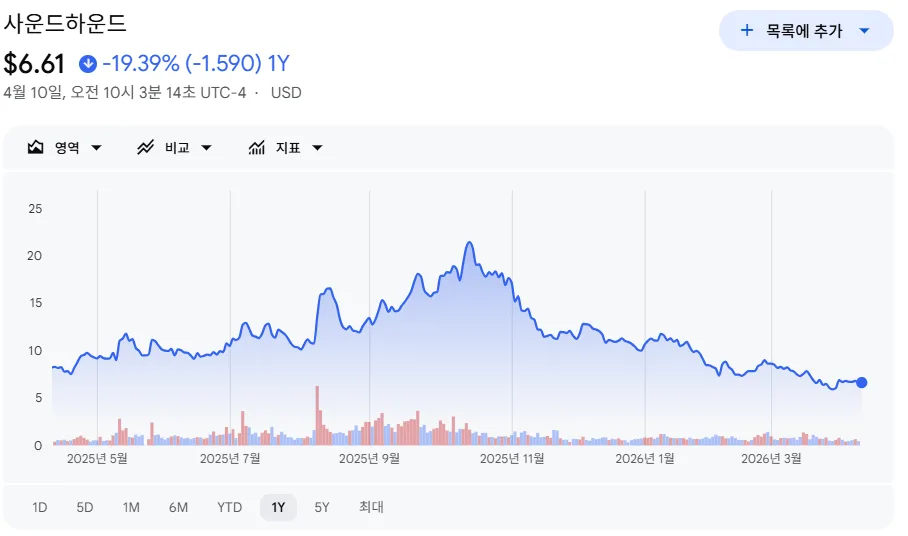Click the 지표 label text
Image resolution: width=908 pixels, height=536 pixels.
288,148
